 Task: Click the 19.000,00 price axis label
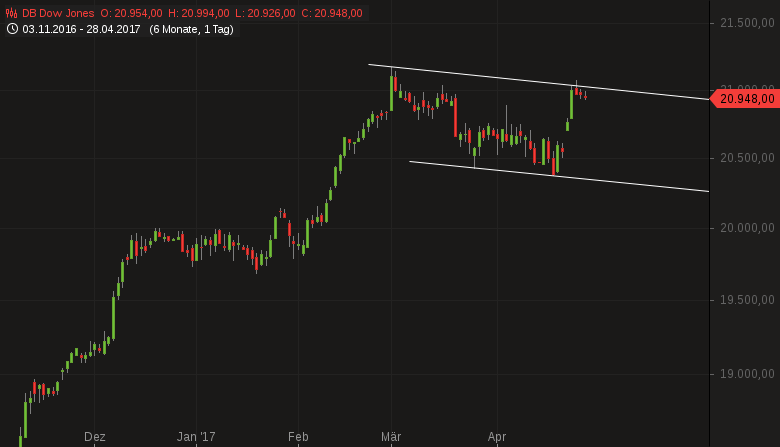coord(747,374)
